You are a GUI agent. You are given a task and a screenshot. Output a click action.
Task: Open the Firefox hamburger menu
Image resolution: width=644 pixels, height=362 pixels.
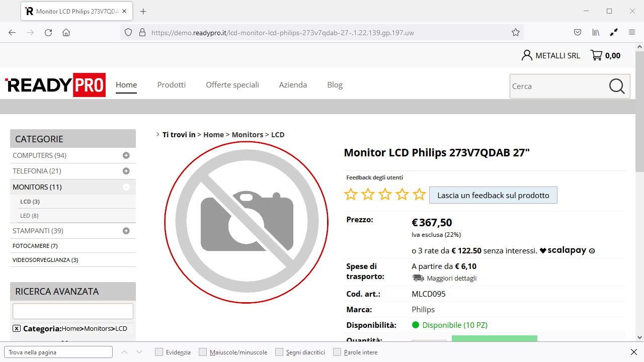(x=632, y=32)
